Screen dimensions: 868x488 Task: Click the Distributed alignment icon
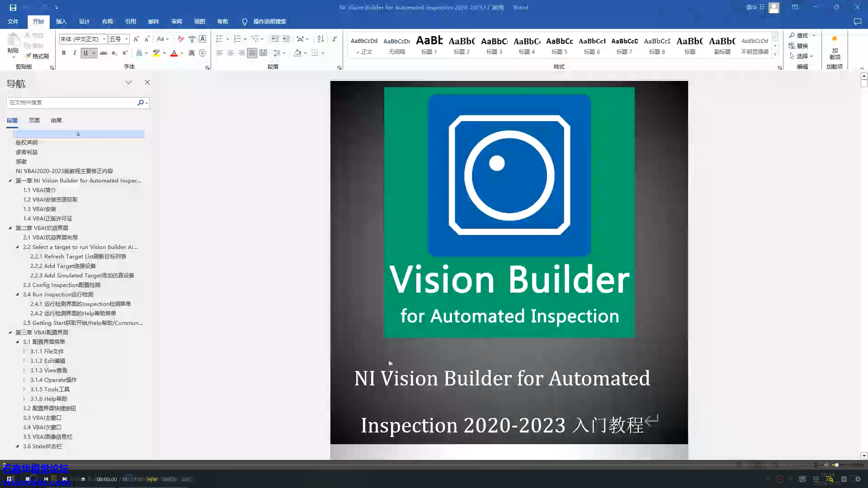point(263,53)
